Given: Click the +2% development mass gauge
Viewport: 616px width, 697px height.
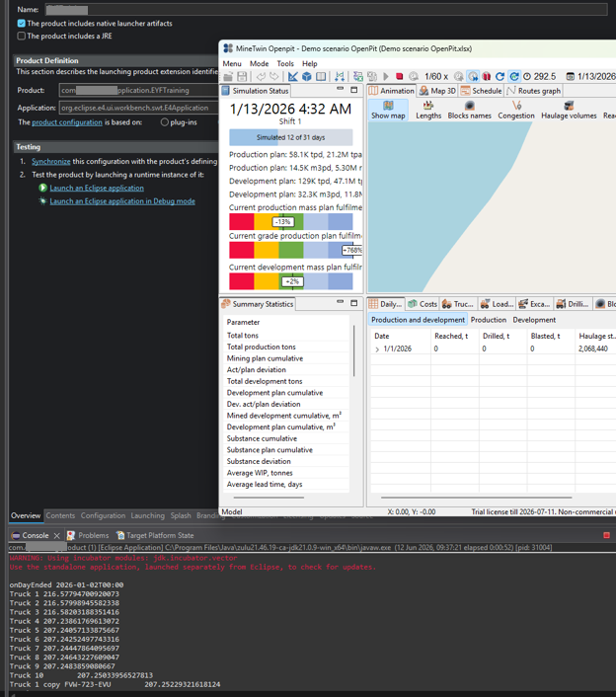Looking at the screenshot, I should (291, 281).
